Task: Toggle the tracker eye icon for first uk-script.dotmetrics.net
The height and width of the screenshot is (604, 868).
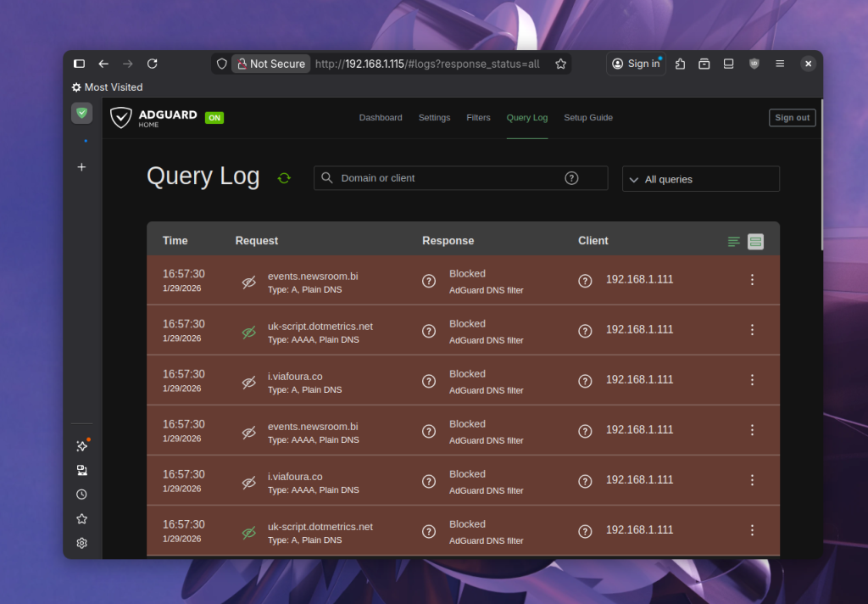Action: pos(248,333)
